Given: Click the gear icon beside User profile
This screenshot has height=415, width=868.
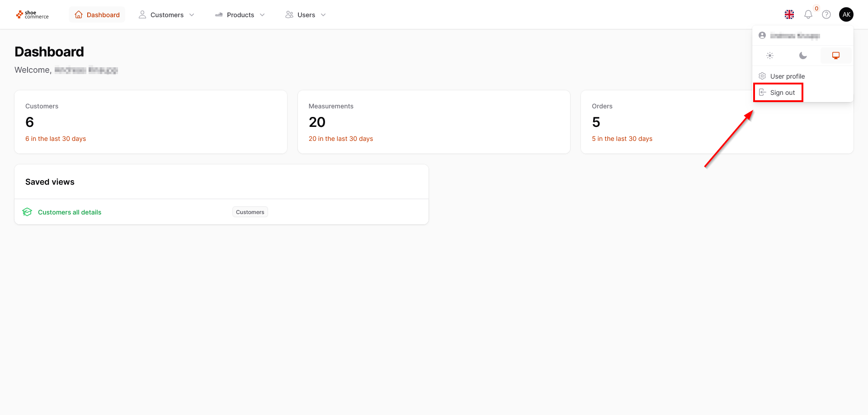Looking at the screenshot, I should 762,76.
